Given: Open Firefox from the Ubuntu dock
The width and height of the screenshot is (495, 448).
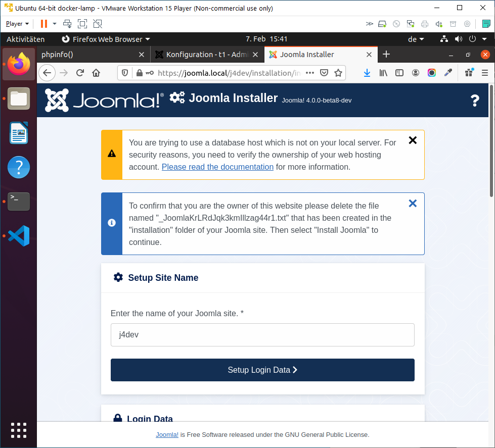Looking at the screenshot, I should (x=19, y=64).
